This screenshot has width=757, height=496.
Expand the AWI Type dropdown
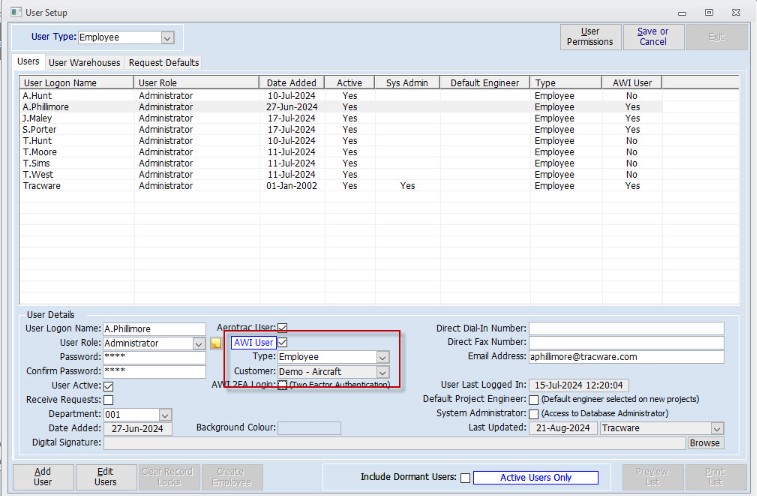(x=382, y=357)
